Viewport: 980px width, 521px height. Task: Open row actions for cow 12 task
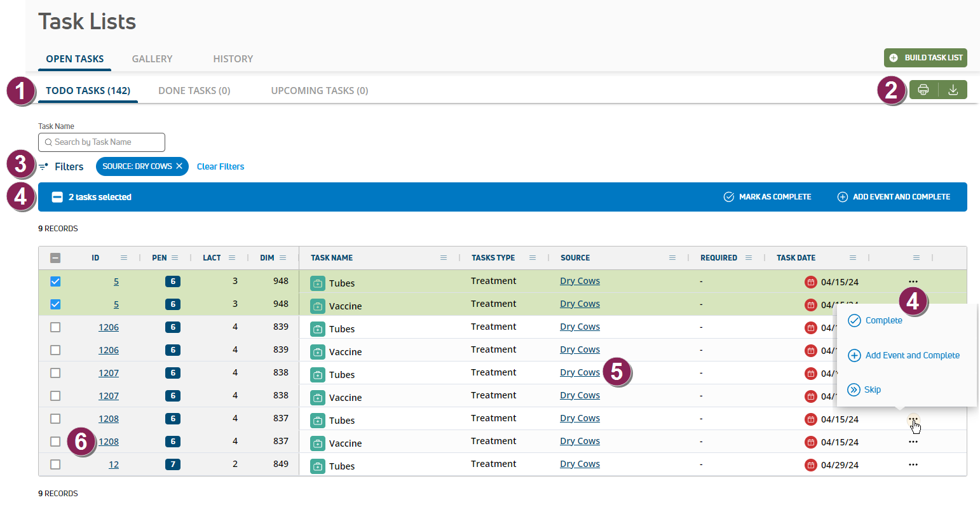(x=913, y=464)
